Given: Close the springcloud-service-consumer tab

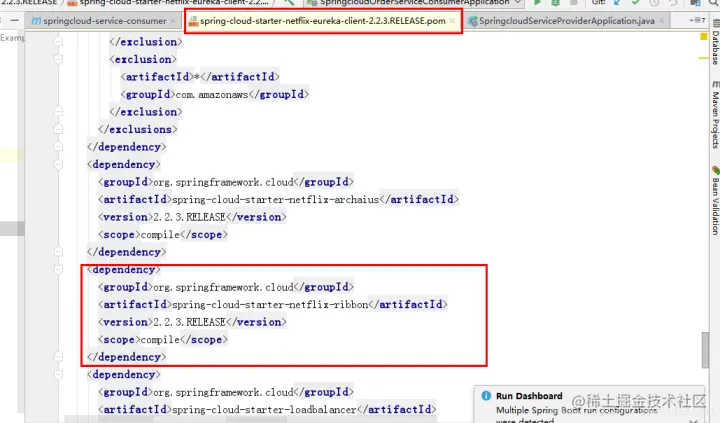Looking at the screenshot, I should coord(173,21).
